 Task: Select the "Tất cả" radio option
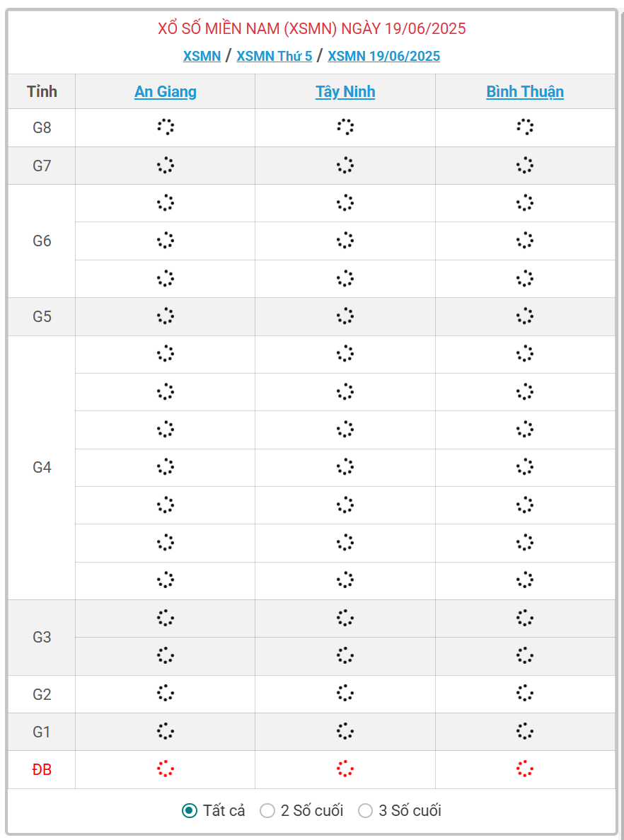[x=190, y=811]
